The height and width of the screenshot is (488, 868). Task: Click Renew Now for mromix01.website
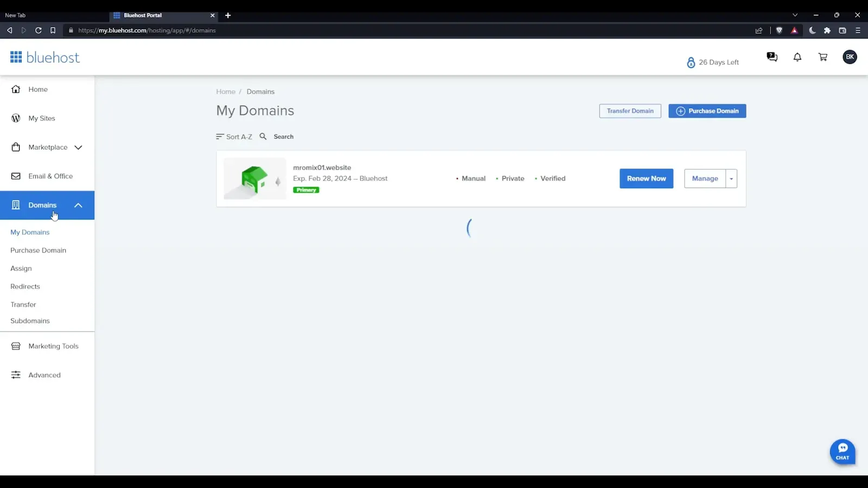coord(646,178)
